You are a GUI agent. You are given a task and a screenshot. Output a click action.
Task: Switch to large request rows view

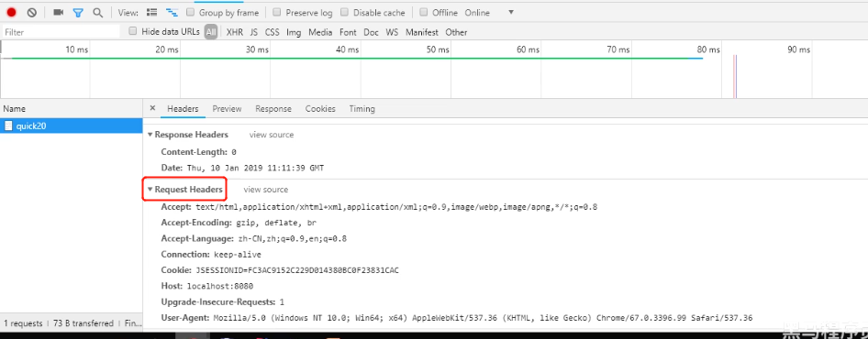pyautogui.click(x=152, y=12)
